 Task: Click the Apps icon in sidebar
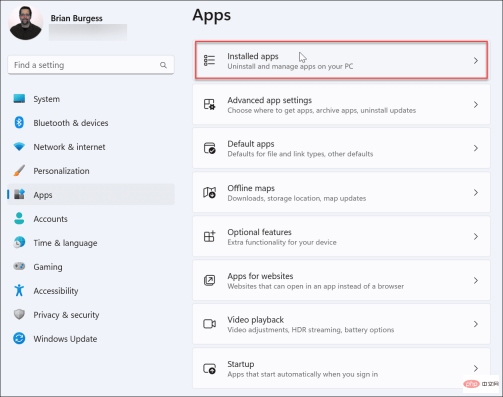click(19, 194)
